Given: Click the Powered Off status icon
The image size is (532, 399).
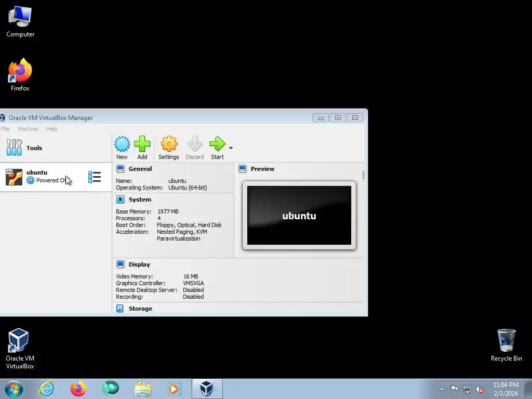Looking at the screenshot, I should click(x=31, y=180).
